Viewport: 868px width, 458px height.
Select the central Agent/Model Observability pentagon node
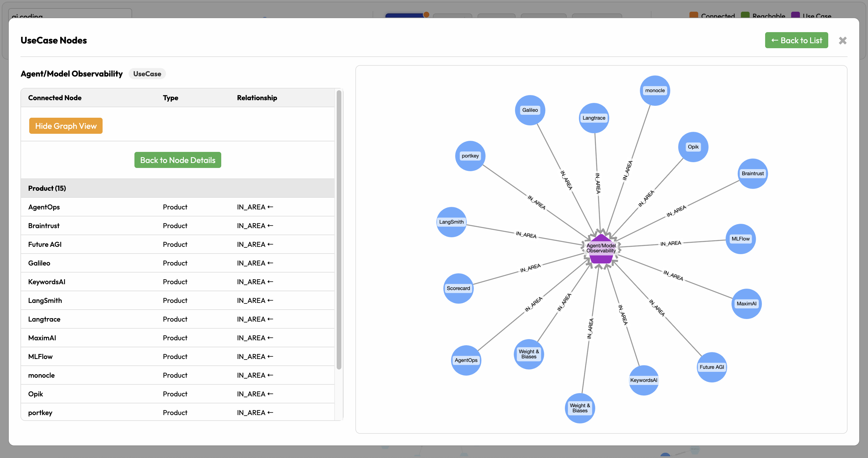coord(601,249)
